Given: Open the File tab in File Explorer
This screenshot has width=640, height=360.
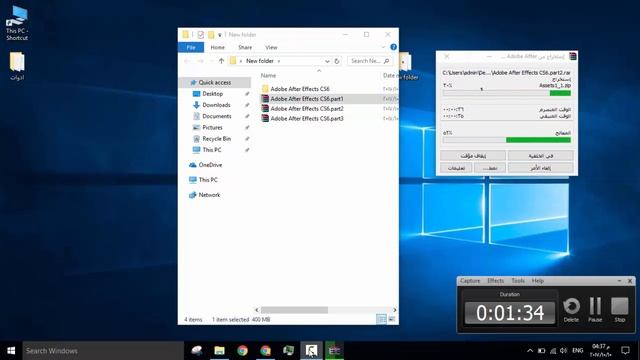Looking at the screenshot, I should click(x=191, y=47).
